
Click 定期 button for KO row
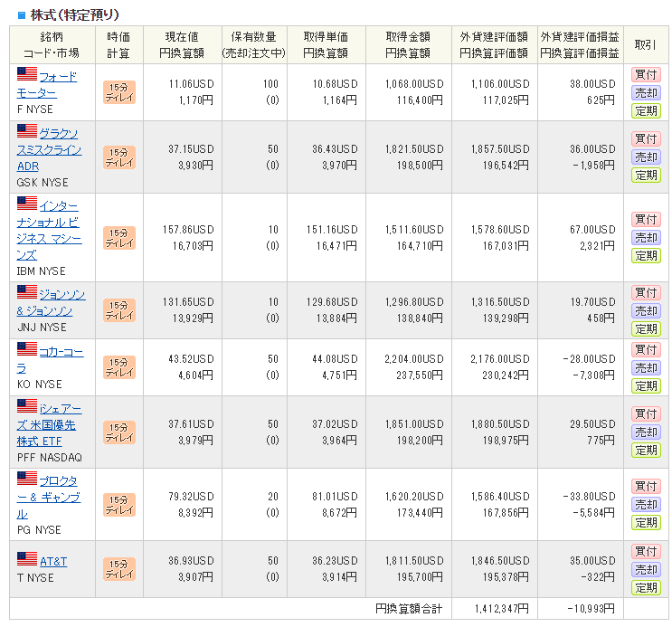[x=646, y=386]
